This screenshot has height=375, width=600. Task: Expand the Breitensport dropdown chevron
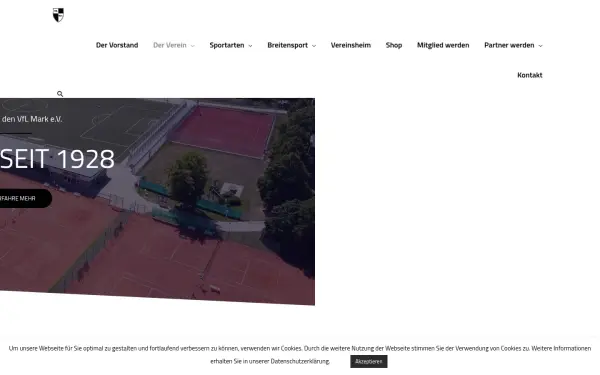coord(314,46)
